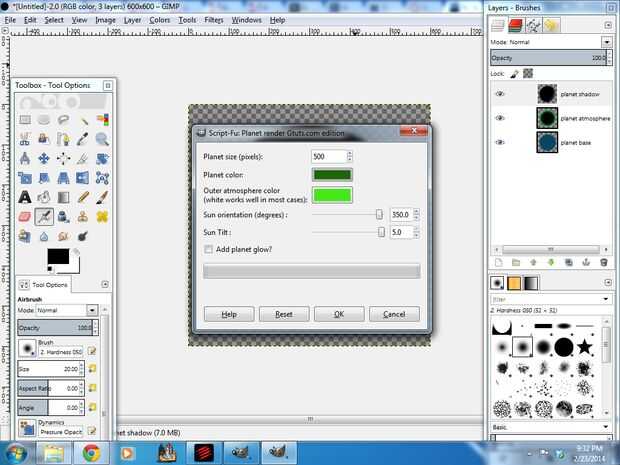Screen dimensions: 620x465
Task: Select the Blend gradient tool
Action: [63, 197]
